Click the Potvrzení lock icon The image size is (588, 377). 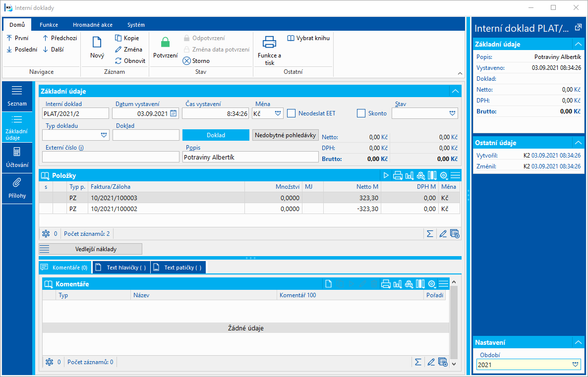coord(165,43)
